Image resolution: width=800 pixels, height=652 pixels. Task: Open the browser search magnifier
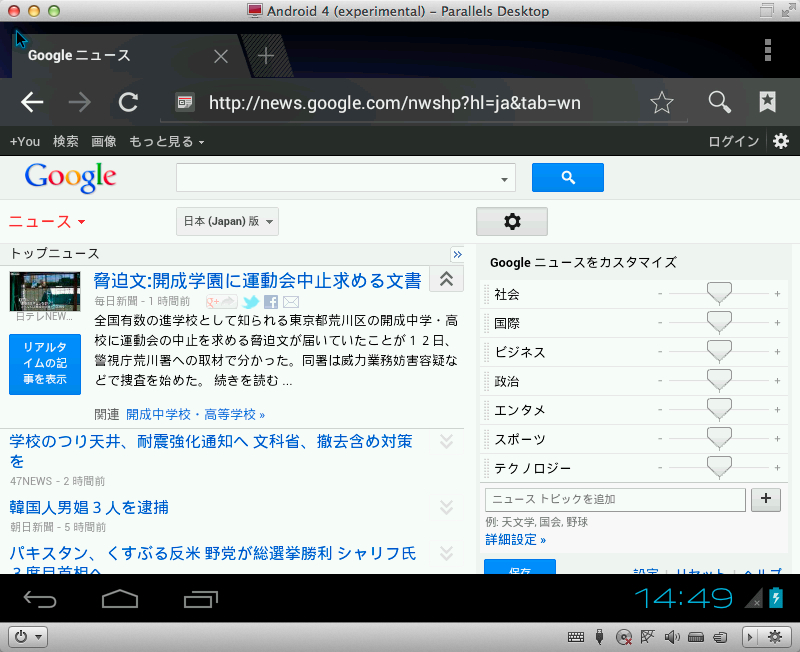click(x=719, y=103)
